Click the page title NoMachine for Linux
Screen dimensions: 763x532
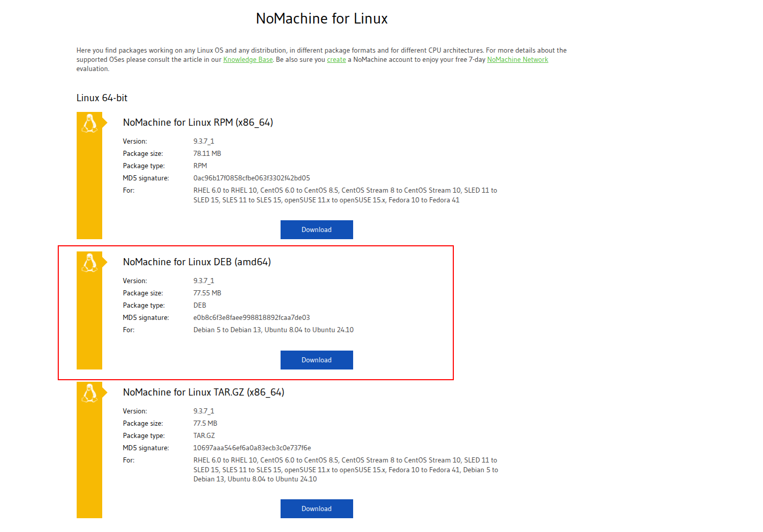[322, 19]
